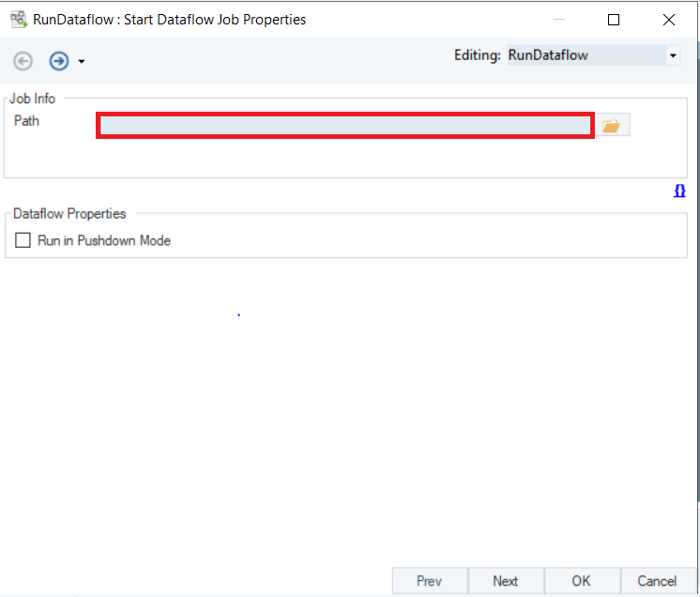The width and height of the screenshot is (700, 597).
Task: Open the Editing RunDataflow combo box
Action: coord(592,55)
